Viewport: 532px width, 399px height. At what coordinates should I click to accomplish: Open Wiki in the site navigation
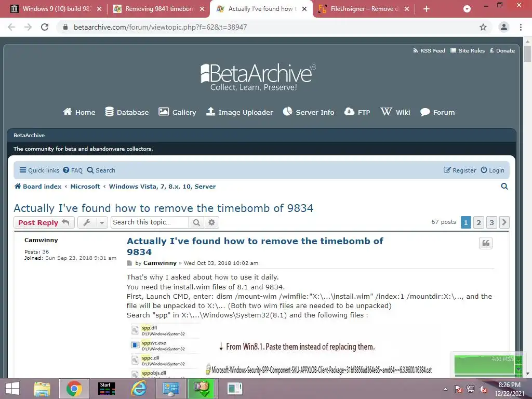tap(395, 112)
